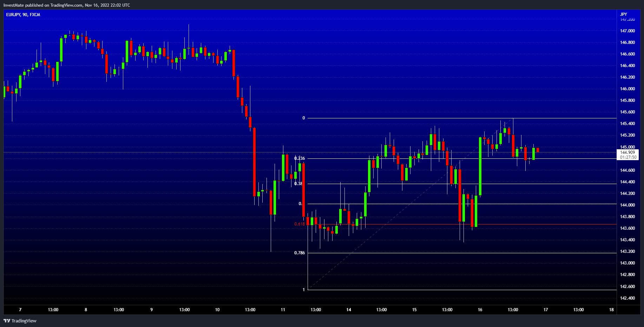Click the 143.400 price axis label

pyautogui.click(x=627, y=240)
